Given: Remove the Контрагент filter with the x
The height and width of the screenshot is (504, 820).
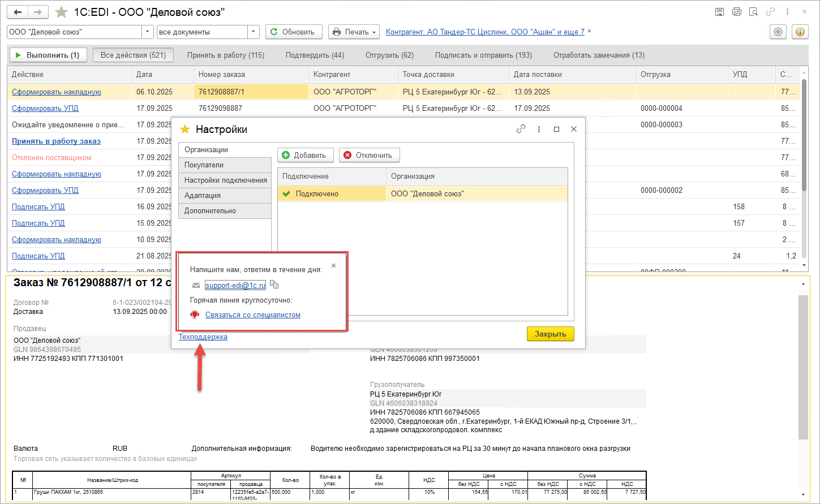Looking at the screenshot, I should pos(589,31).
